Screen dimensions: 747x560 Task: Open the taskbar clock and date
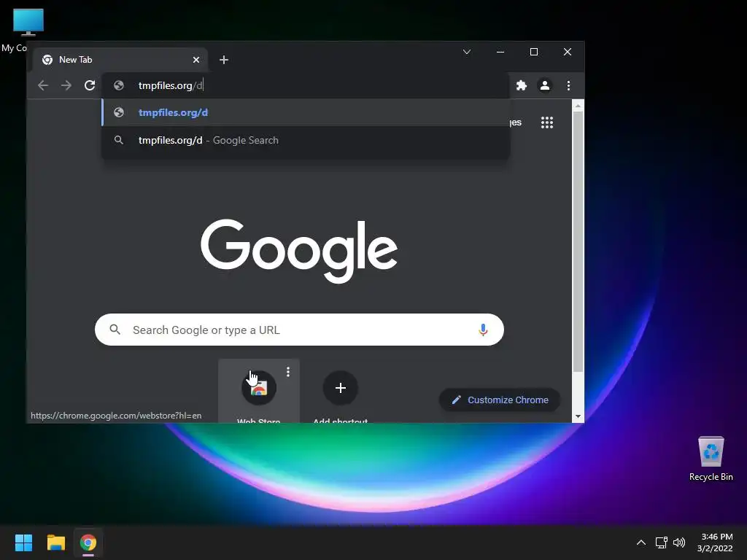point(715,542)
